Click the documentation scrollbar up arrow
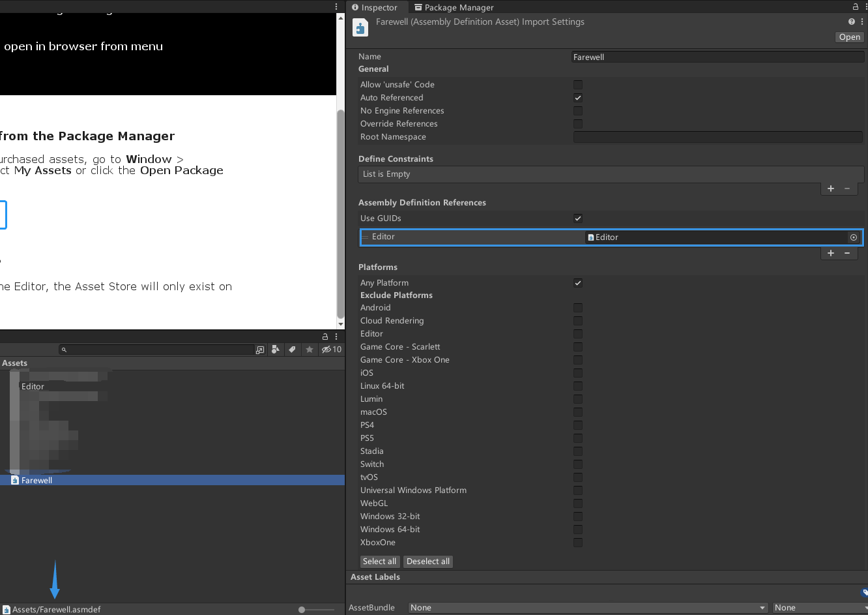Image resolution: width=868 pixels, height=615 pixels. pyautogui.click(x=340, y=18)
